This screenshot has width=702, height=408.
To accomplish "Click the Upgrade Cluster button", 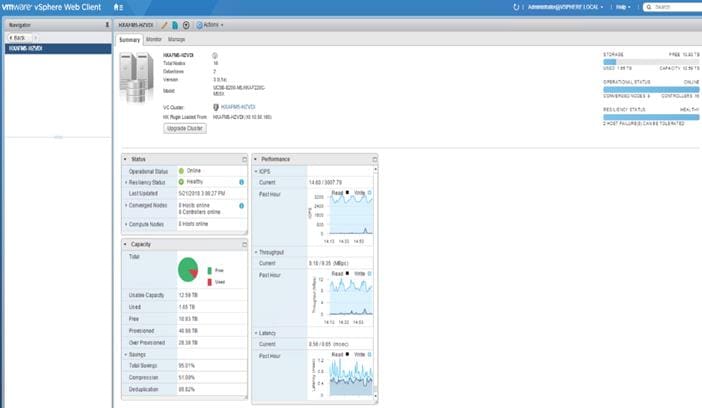I will coord(185,129).
